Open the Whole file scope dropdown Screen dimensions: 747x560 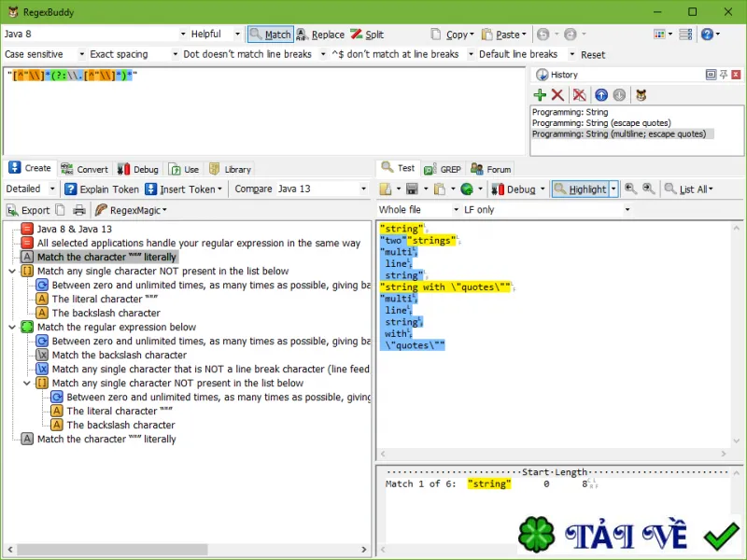click(456, 209)
